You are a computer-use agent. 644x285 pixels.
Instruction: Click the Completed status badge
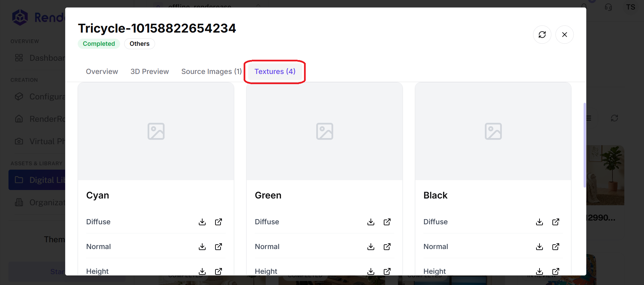[x=99, y=44]
